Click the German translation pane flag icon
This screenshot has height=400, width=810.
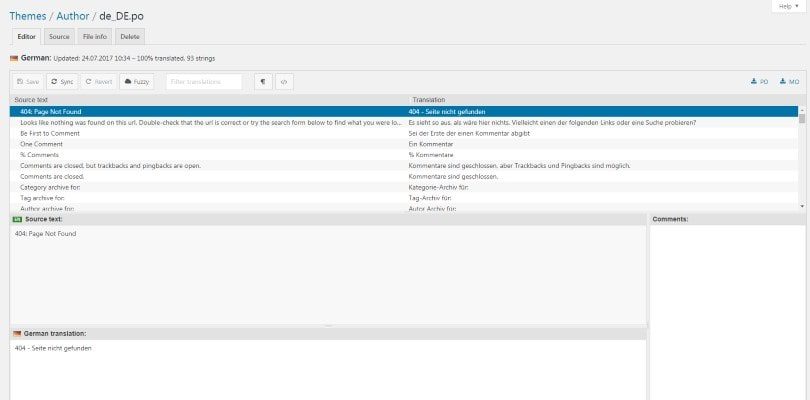click(x=17, y=334)
